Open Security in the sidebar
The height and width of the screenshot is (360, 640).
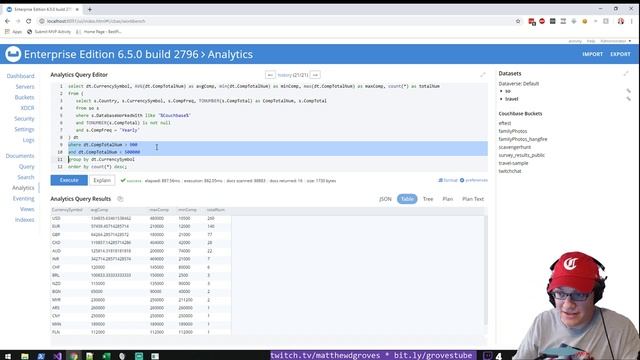pos(24,118)
